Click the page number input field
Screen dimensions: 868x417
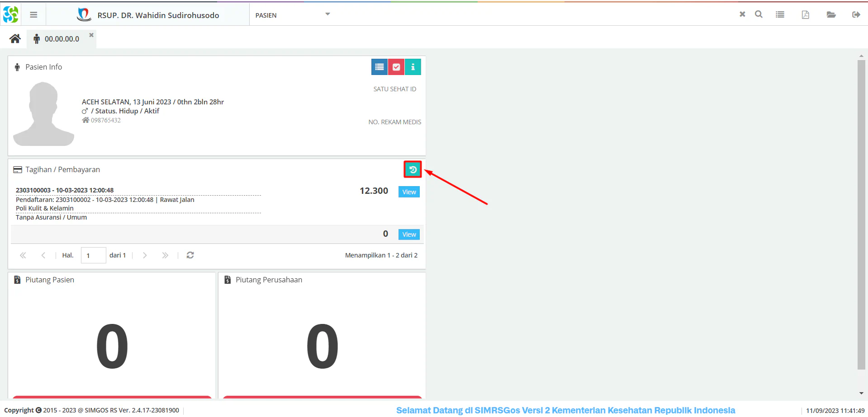[94, 255]
